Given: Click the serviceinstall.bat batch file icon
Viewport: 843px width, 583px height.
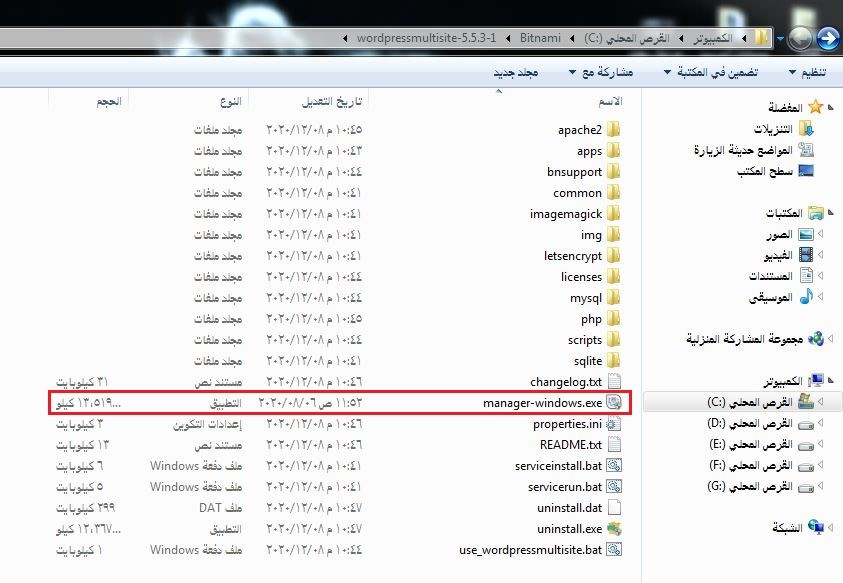Looking at the screenshot, I should pyautogui.click(x=614, y=466).
